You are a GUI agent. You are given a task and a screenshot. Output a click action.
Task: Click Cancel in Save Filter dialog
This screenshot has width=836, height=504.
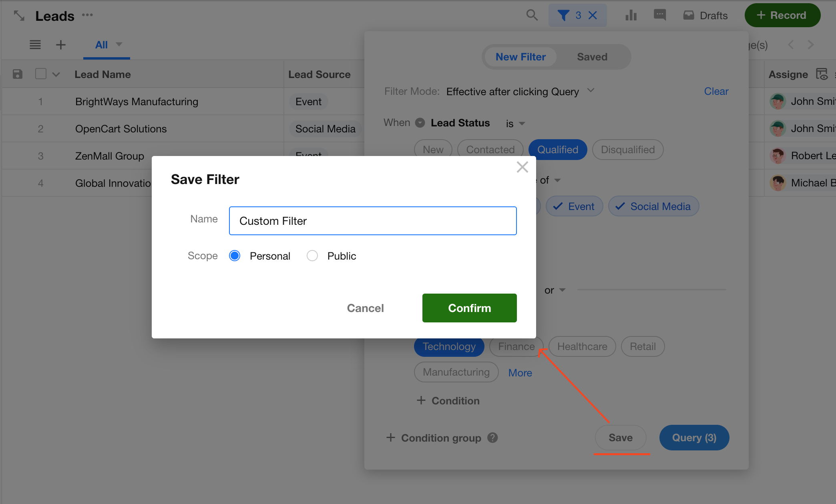(x=365, y=308)
